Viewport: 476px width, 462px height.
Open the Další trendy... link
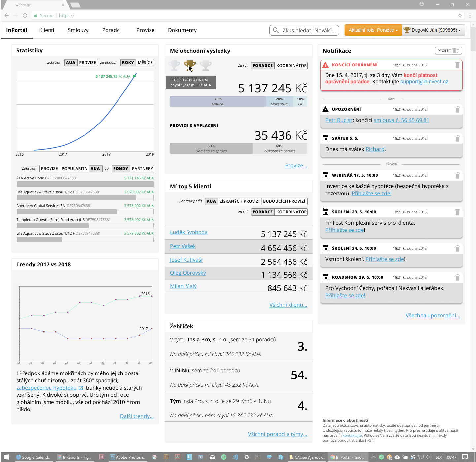click(137, 416)
